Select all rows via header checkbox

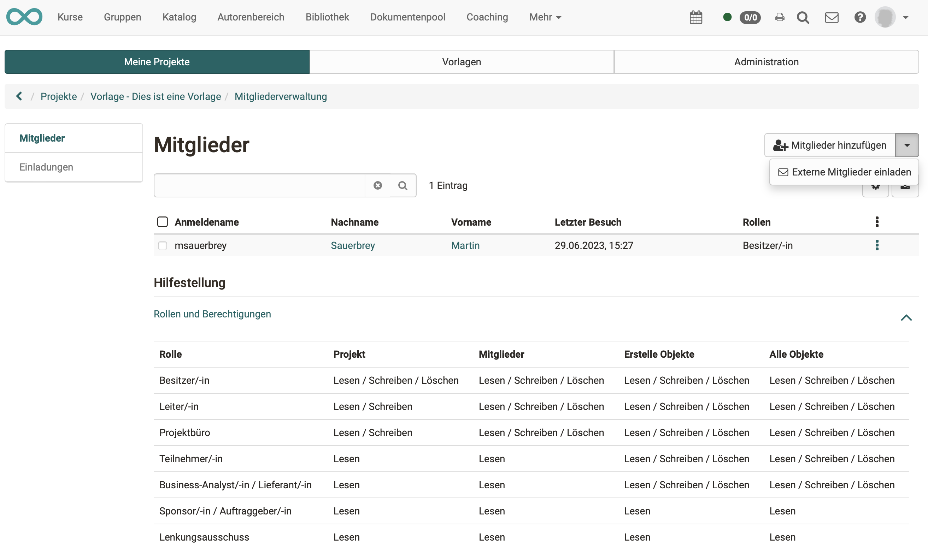pos(162,222)
